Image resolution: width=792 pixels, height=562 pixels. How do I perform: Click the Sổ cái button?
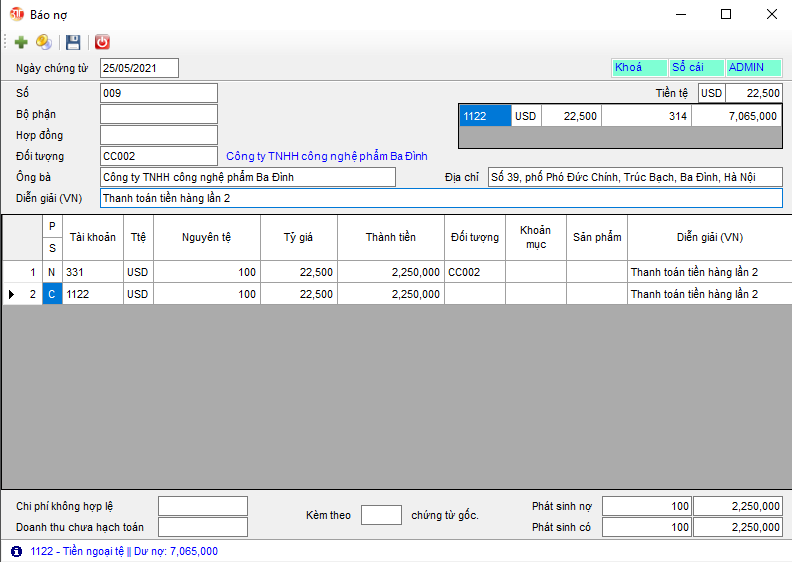click(696, 68)
